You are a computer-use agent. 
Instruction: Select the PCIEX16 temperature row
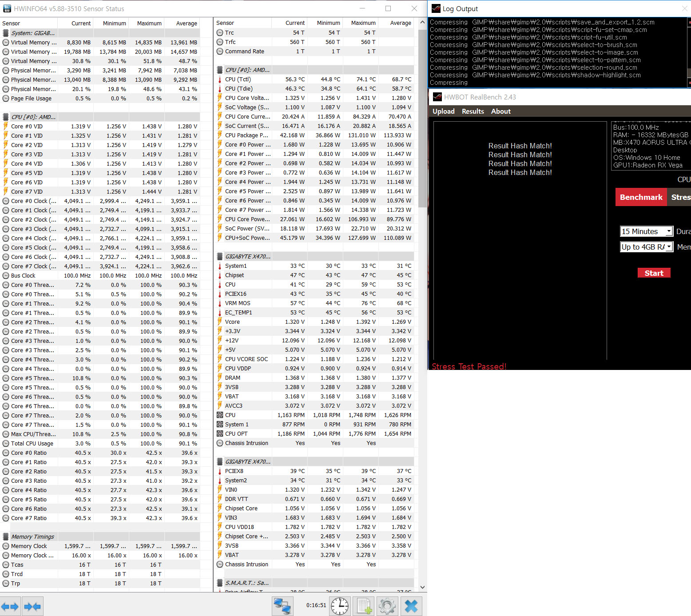click(x=314, y=294)
